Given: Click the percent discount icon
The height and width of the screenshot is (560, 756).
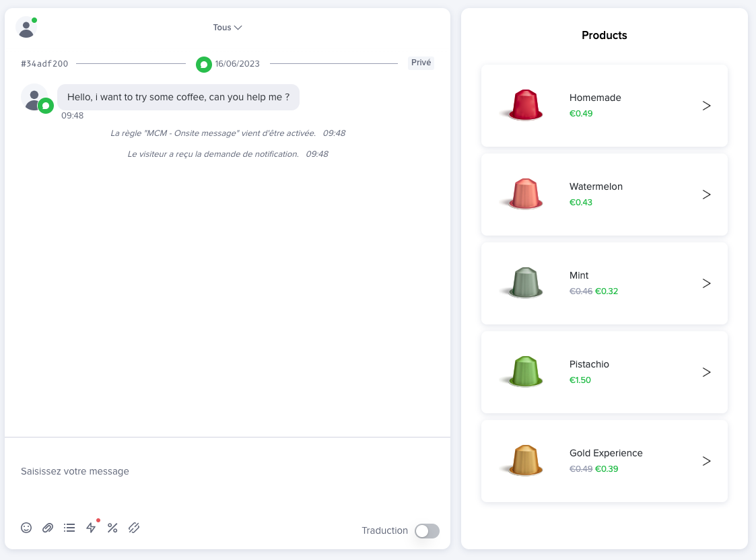Looking at the screenshot, I should tap(112, 528).
